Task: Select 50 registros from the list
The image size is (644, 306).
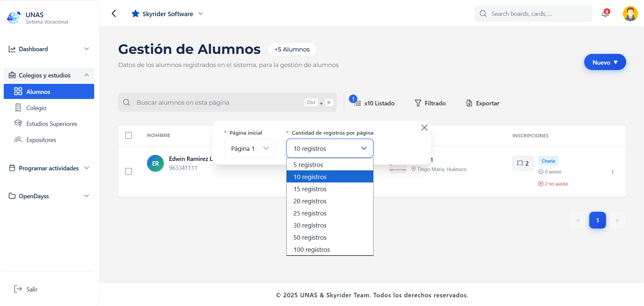Action: pos(310,237)
